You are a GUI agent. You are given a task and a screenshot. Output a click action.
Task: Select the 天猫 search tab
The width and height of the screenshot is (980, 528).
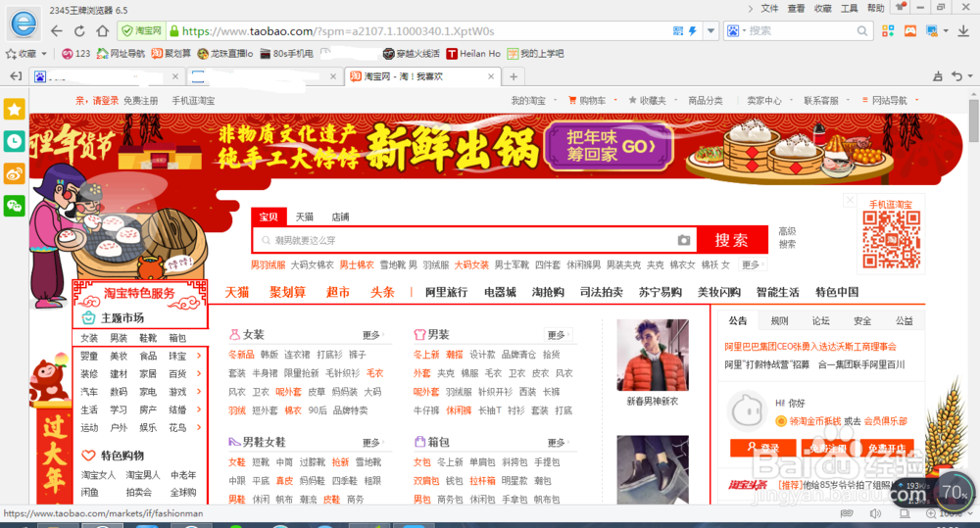pyautogui.click(x=305, y=216)
